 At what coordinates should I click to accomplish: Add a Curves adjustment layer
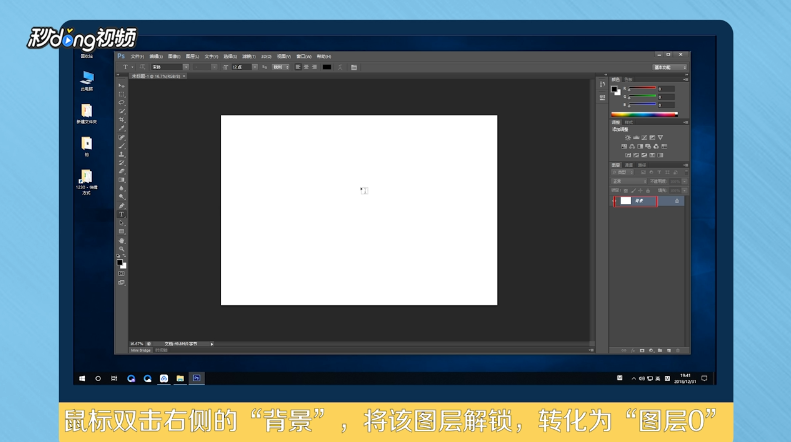click(x=644, y=137)
